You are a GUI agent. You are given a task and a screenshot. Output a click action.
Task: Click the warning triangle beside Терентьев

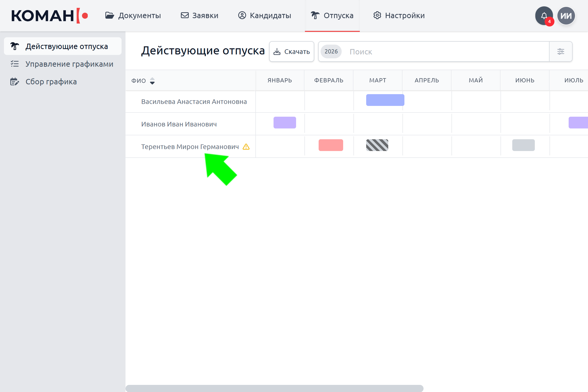pyautogui.click(x=246, y=147)
